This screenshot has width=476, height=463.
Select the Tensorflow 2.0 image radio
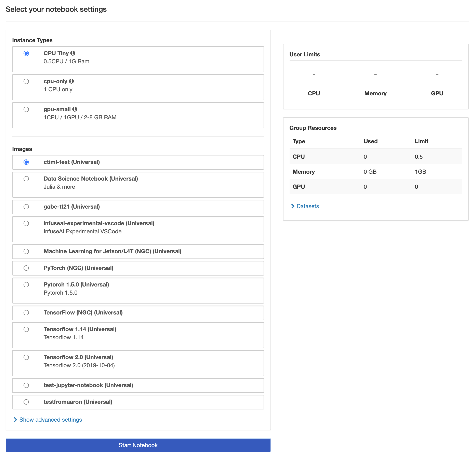point(26,357)
